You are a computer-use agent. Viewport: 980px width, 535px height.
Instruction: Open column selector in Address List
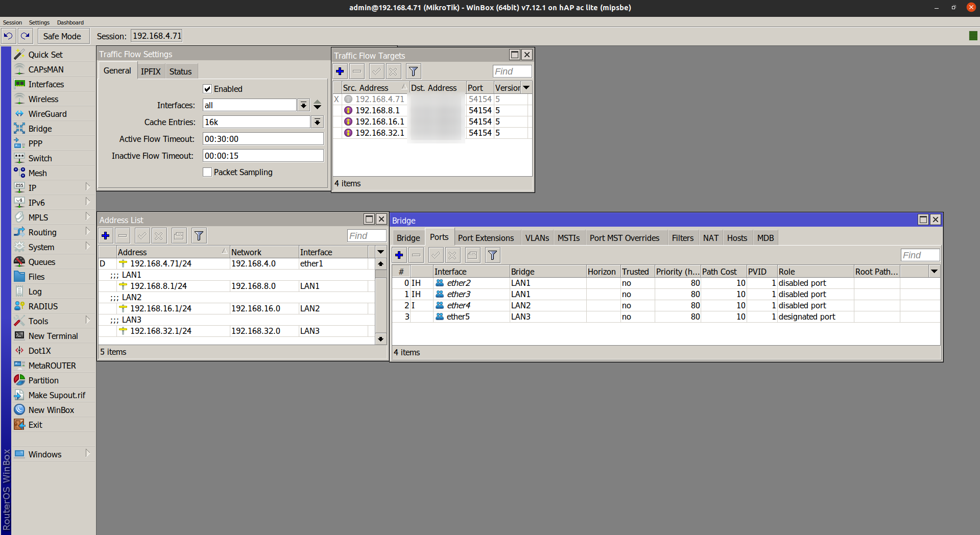click(380, 252)
